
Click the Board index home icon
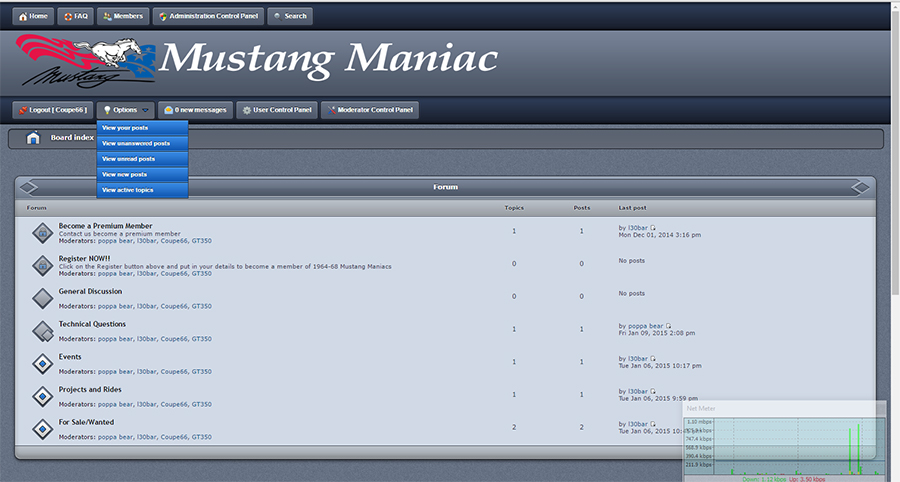pos(33,138)
